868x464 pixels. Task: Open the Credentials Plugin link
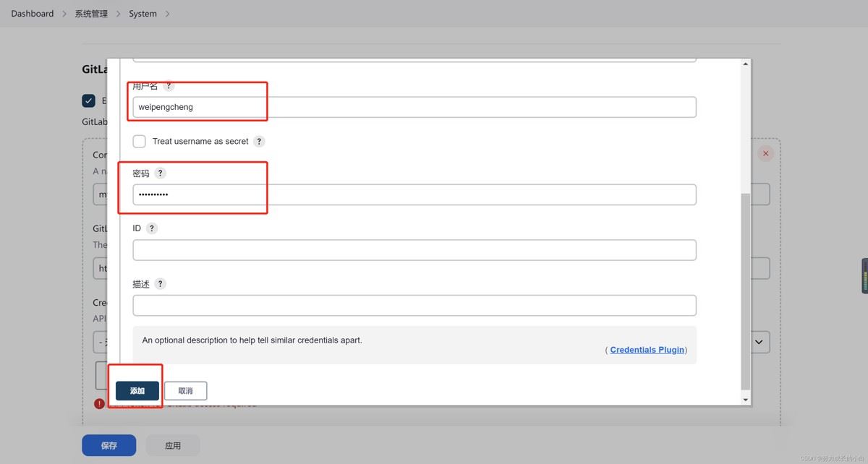[647, 350]
